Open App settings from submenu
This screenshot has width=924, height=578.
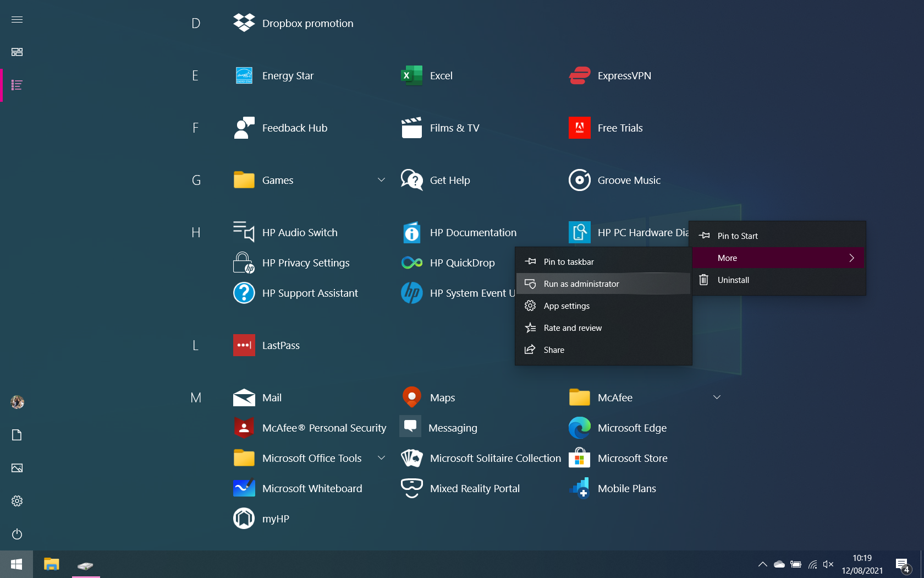pyautogui.click(x=603, y=306)
